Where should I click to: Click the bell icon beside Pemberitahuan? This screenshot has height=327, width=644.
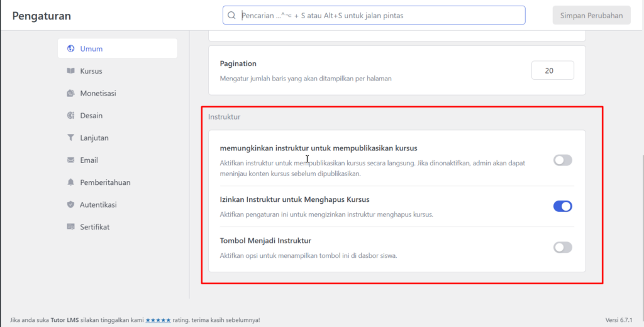[71, 182]
